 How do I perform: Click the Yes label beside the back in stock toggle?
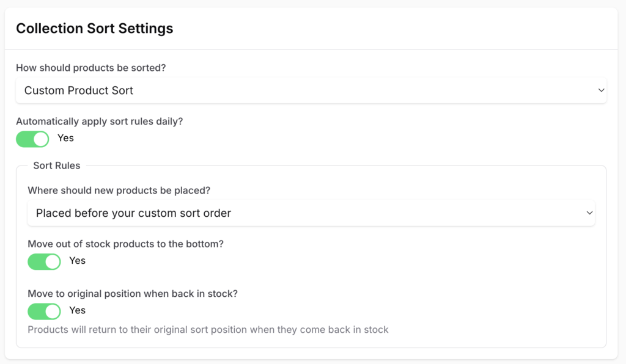pos(77,310)
